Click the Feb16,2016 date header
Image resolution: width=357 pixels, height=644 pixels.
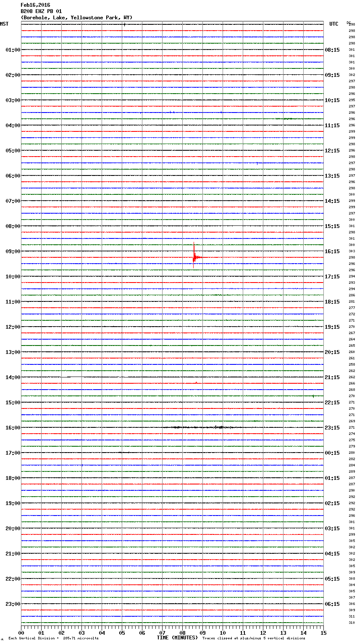click(x=35, y=5)
